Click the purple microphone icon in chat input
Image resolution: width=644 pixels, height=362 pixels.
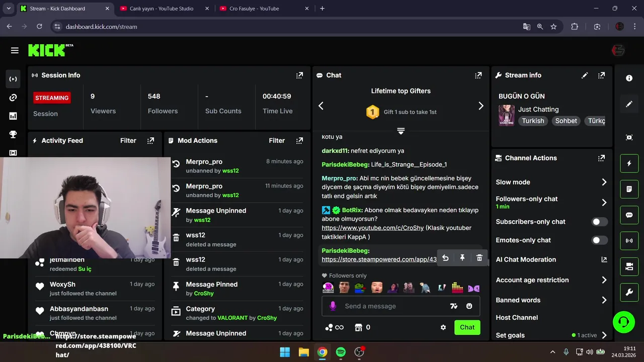333,306
